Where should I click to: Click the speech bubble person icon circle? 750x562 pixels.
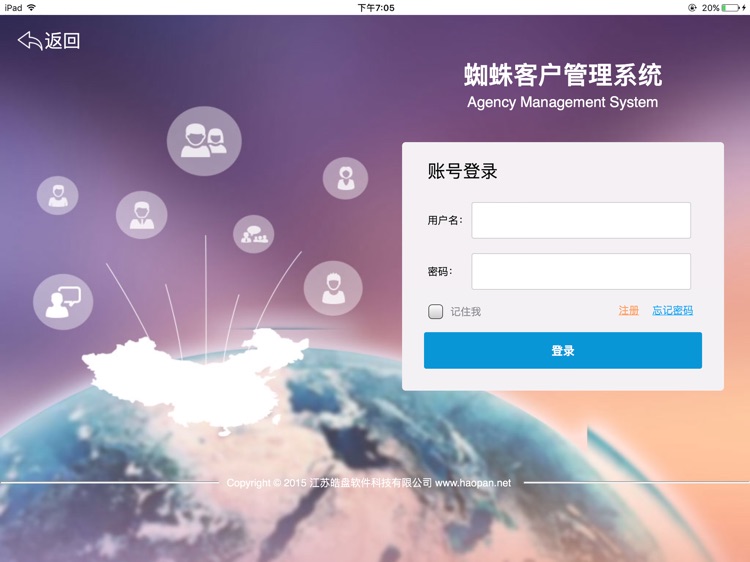63,302
